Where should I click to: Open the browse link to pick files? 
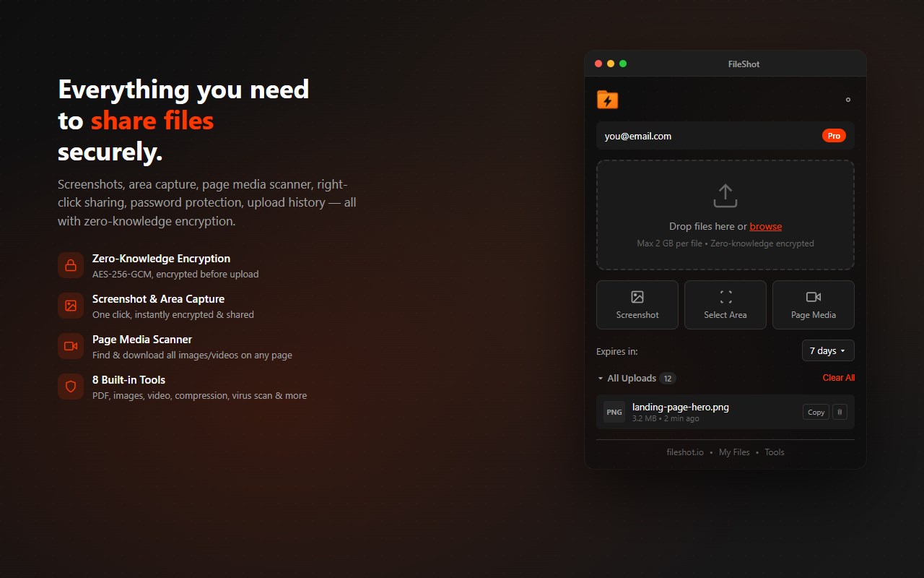[766, 226]
